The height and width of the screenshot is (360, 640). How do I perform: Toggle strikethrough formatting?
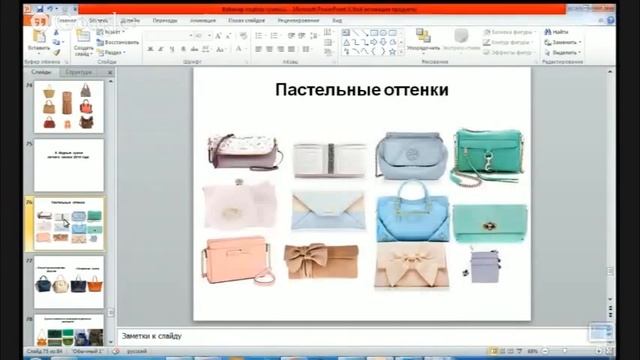[x=194, y=49]
